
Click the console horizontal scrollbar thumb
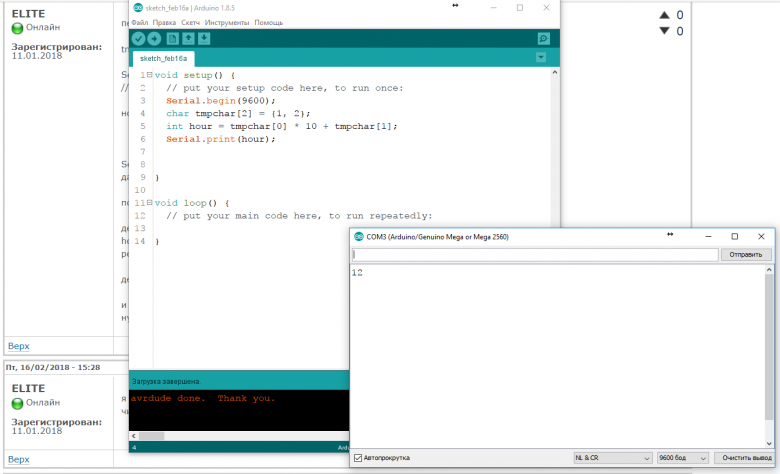pyautogui.click(x=151, y=436)
